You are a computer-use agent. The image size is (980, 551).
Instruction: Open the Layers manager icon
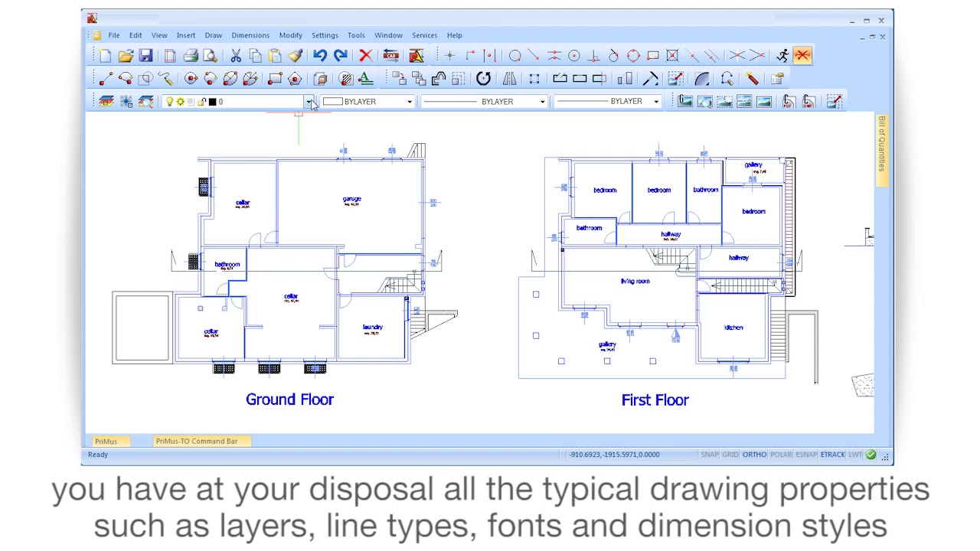106,101
